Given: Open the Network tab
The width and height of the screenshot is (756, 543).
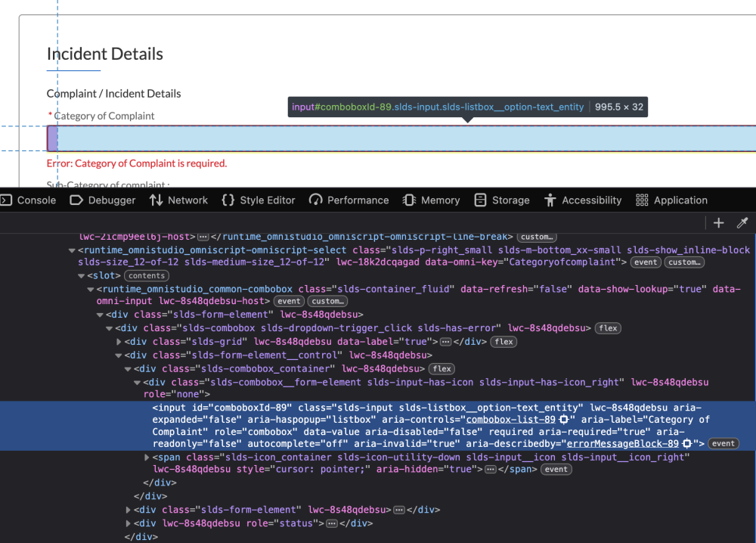Looking at the screenshot, I should [178, 200].
